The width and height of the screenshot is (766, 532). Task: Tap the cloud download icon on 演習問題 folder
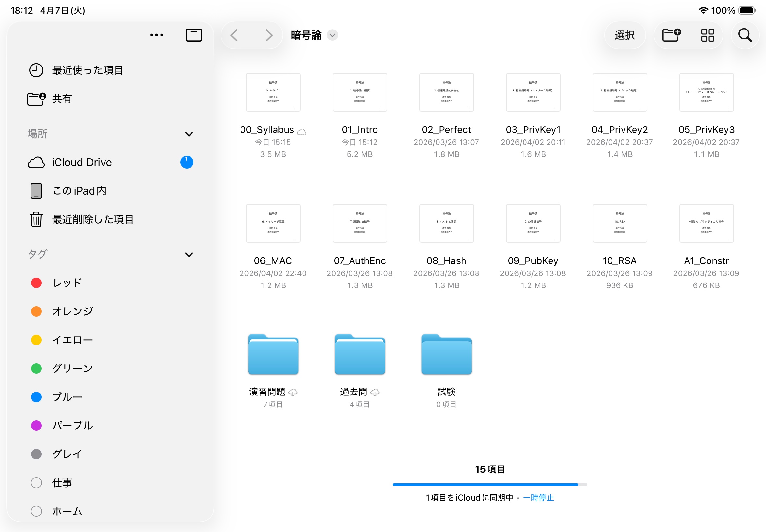tap(293, 392)
